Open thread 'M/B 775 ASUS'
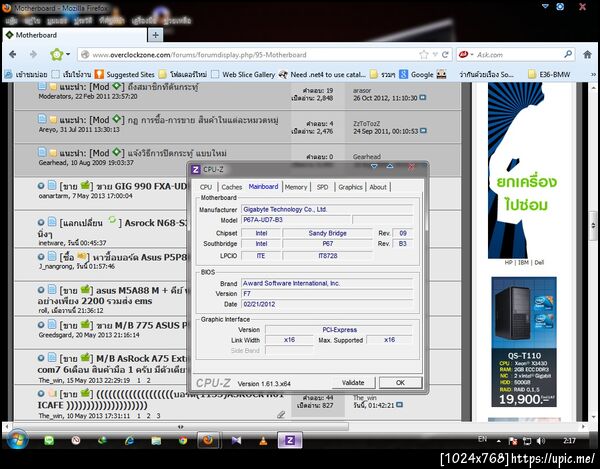This screenshot has height=469, width=600. pos(142,326)
